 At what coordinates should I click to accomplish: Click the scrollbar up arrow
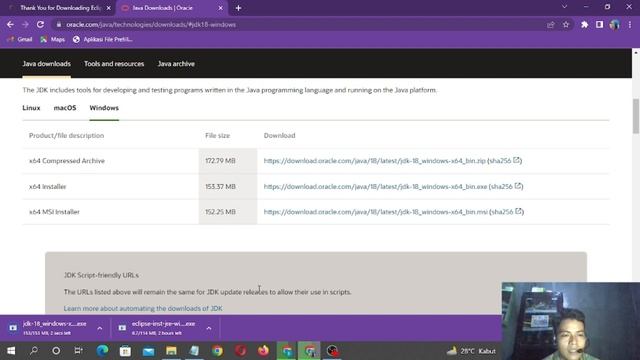636,53
